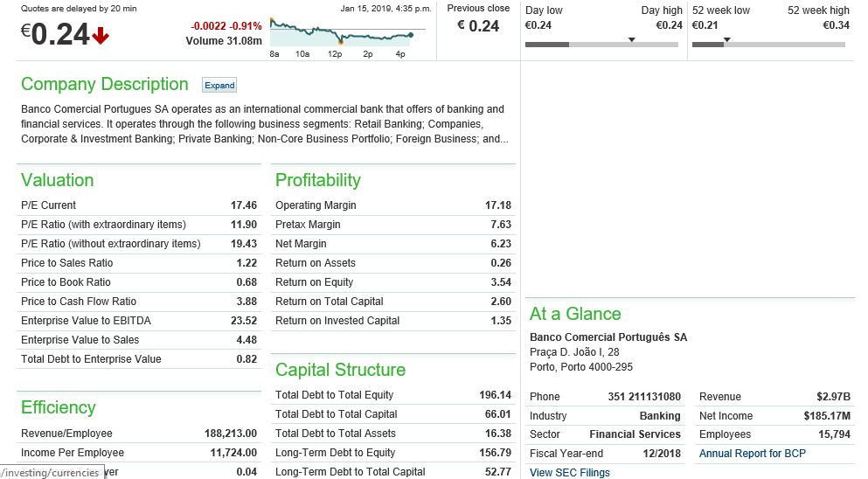Image resolution: width=868 pixels, height=479 pixels.
Task: Click the Previous close € 0.24 value
Action: pos(478,26)
